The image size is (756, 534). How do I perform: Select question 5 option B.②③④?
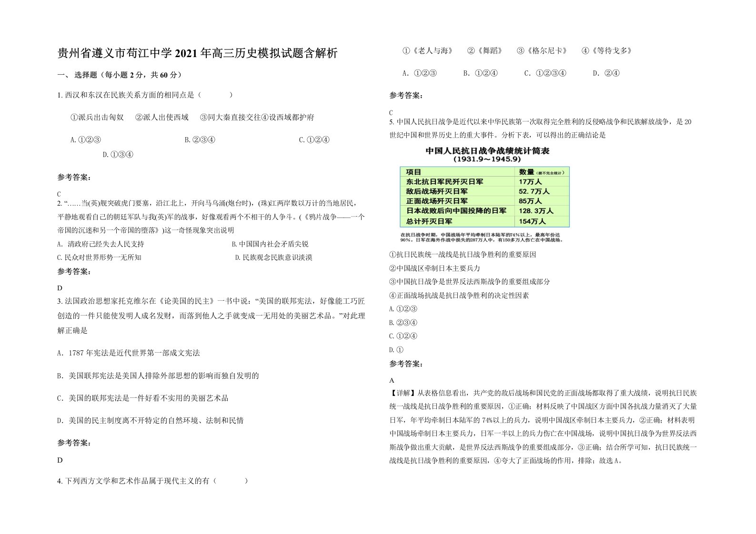pos(403,323)
